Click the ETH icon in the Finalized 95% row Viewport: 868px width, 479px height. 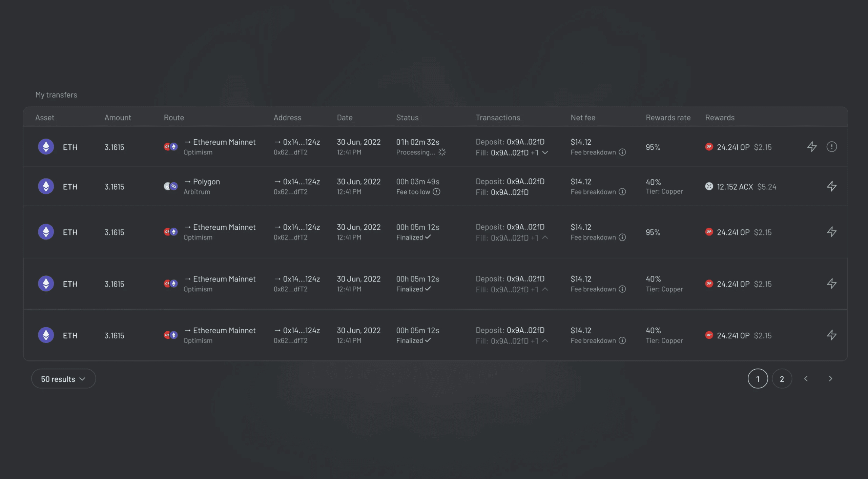46,232
